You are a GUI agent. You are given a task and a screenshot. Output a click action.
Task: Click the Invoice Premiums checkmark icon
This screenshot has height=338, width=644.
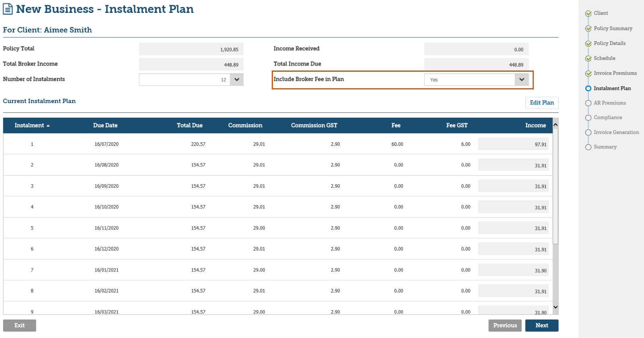point(588,73)
